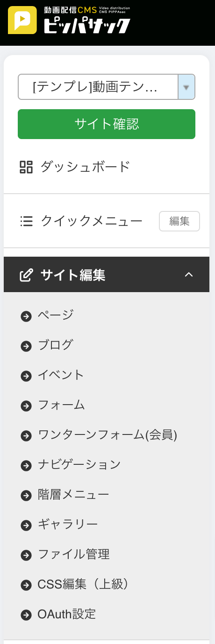
Task: Click the arrow icon next to OAuth設定
Action: 26,615
